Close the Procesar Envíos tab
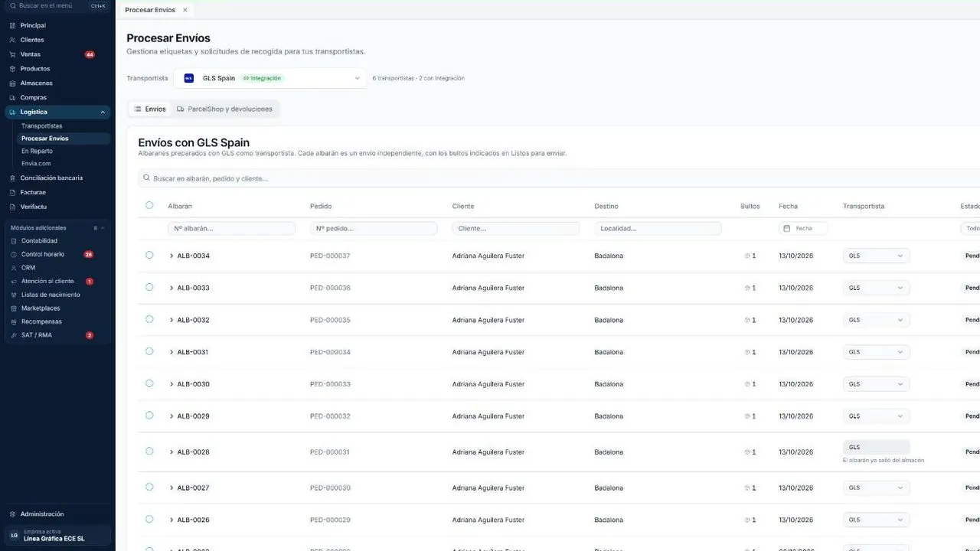The width and height of the screenshot is (980, 551). [x=185, y=10]
